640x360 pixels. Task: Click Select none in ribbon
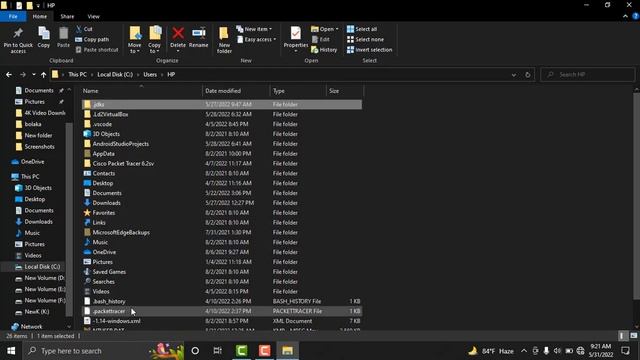coord(365,40)
